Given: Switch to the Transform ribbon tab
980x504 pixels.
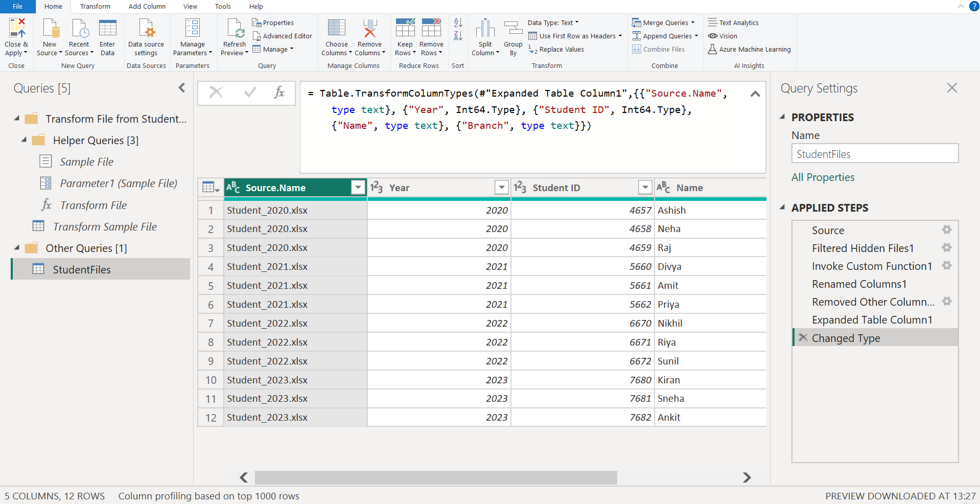Looking at the screenshot, I should (95, 6).
